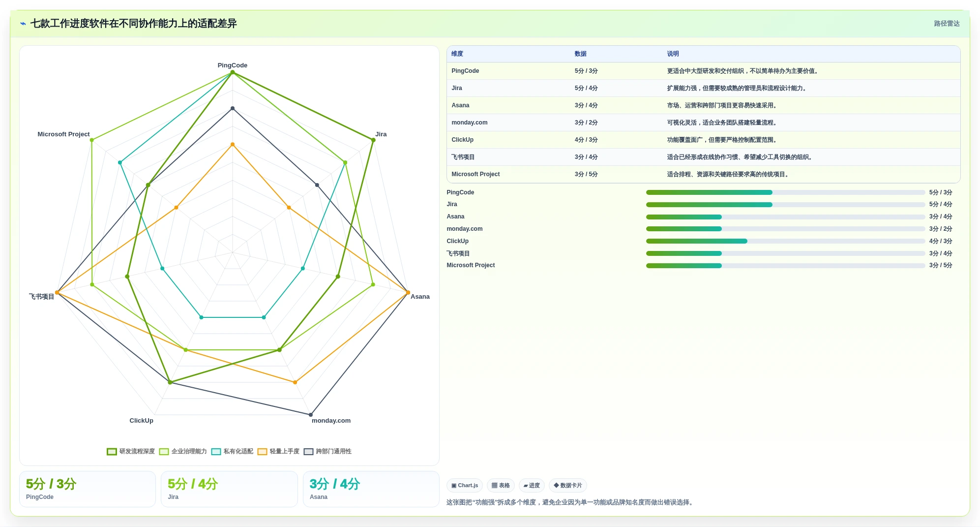The height and width of the screenshot is (527, 980).
Task: Select the monday.com table row name
Action: [470, 123]
